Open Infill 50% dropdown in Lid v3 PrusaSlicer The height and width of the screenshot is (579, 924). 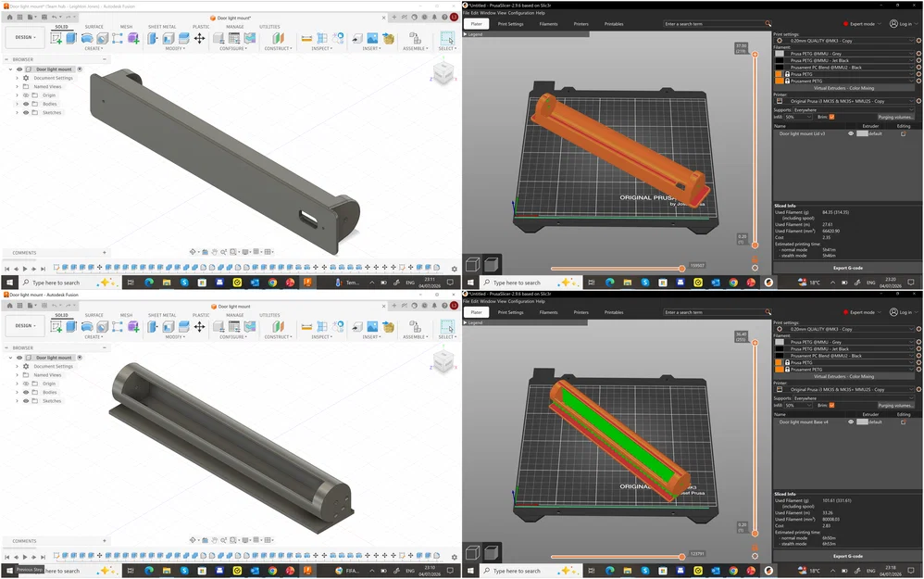point(798,117)
